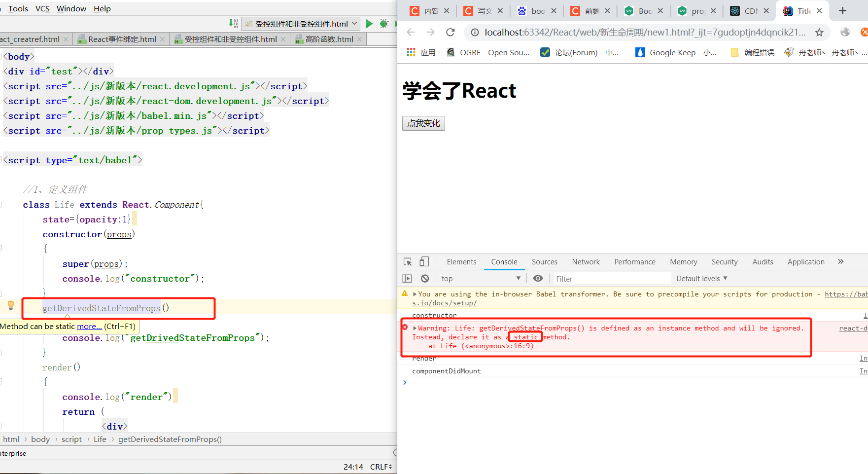
Task: Clear the console output
Action: (425, 279)
